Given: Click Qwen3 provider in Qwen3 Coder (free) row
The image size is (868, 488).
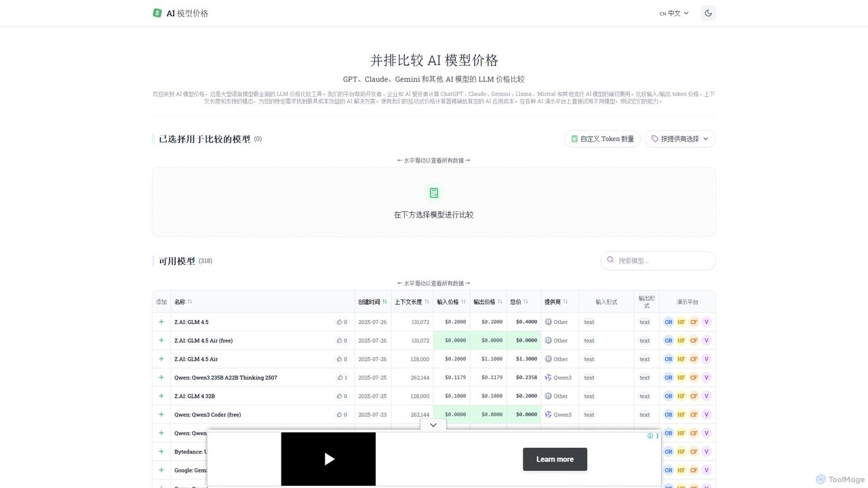Looking at the screenshot, I should point(558,414).
